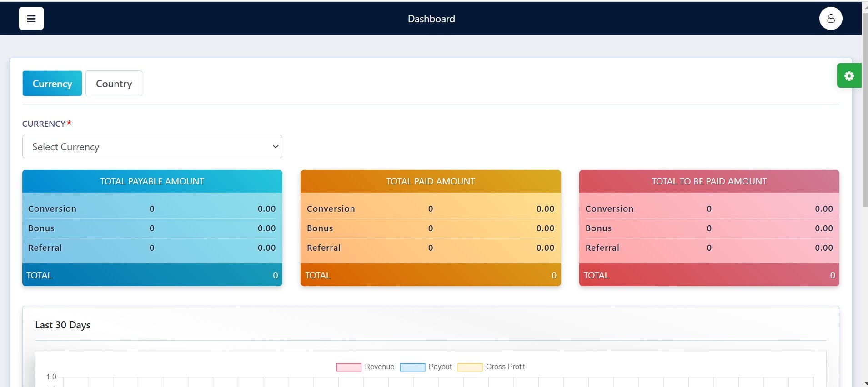Image resolution: width=868 pixels, height=387 pixels.
Task: Click Bonus in the To Be Paid card
Action: click(598, 228)
